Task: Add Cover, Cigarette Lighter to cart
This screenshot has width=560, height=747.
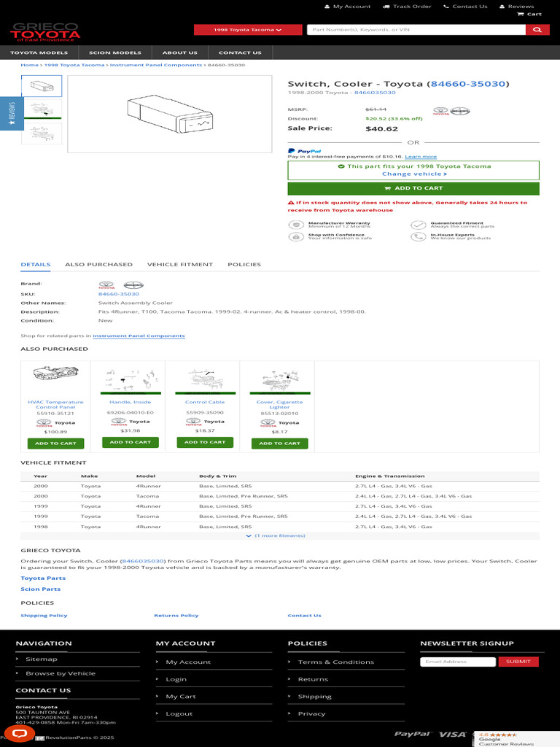Action: (x=279, y=444)
